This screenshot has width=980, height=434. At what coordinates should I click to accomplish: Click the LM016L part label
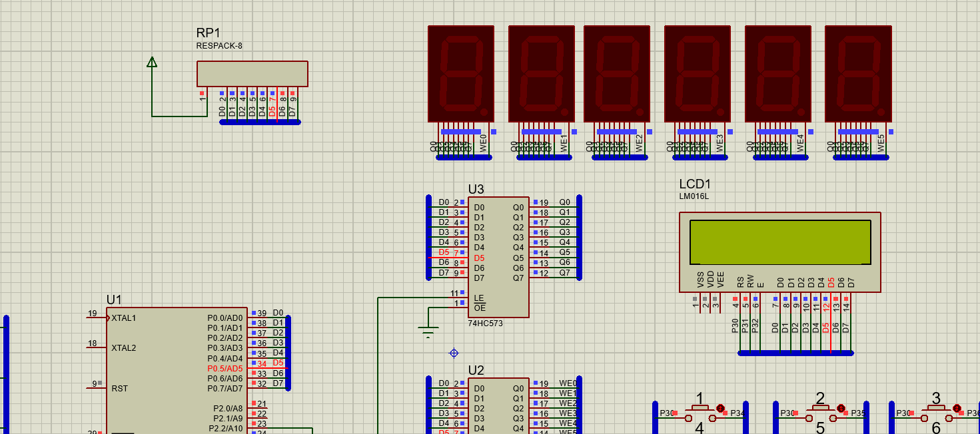click(694, 196)
